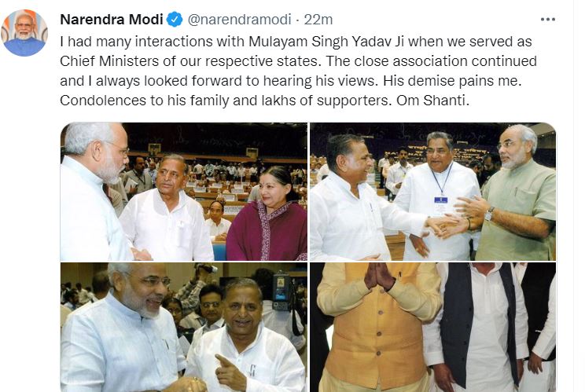Open the three-dot more options menu
The width and height of the screenshot is (585, 392).
pos(548,20)
